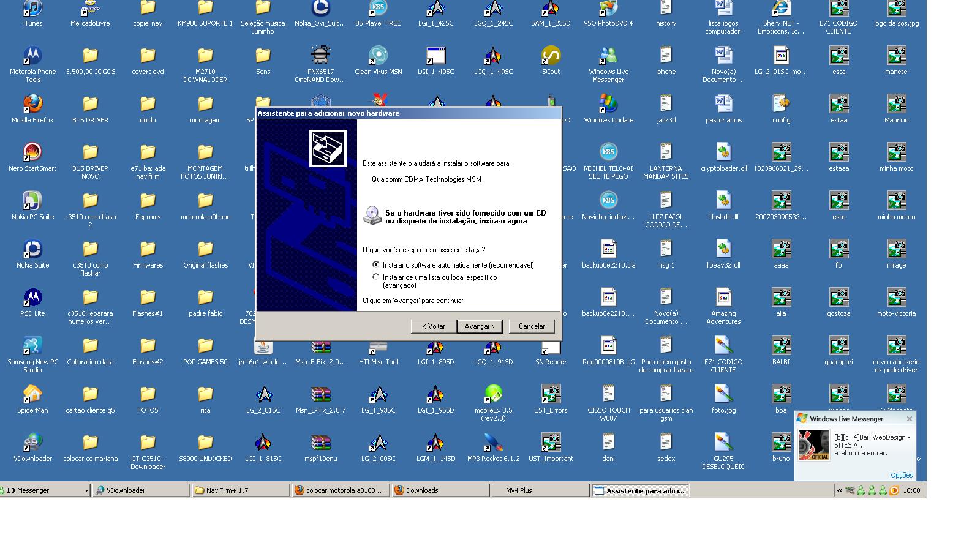Screen dimensions: 980x551
Task: Select 'Instalar o software automaticamente' option
Action: 376,265
